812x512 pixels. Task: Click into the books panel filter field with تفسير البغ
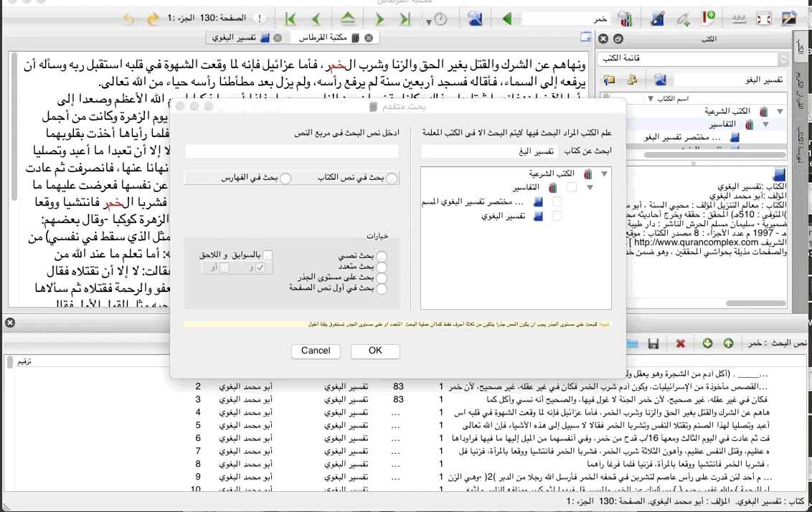point(730,79)
